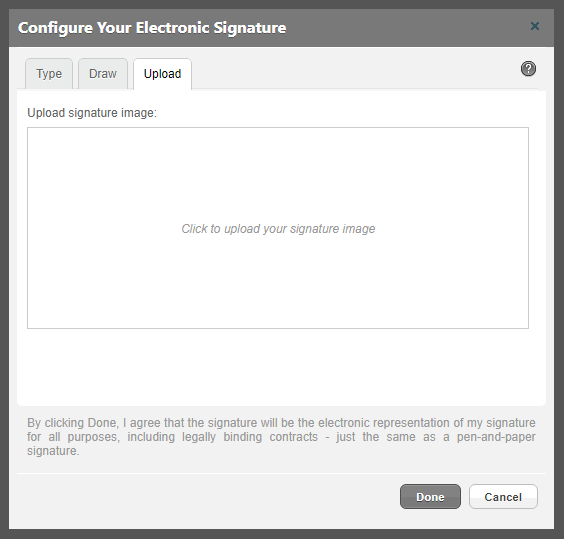Select the Upload tab
564x539 pixels.
162,74
